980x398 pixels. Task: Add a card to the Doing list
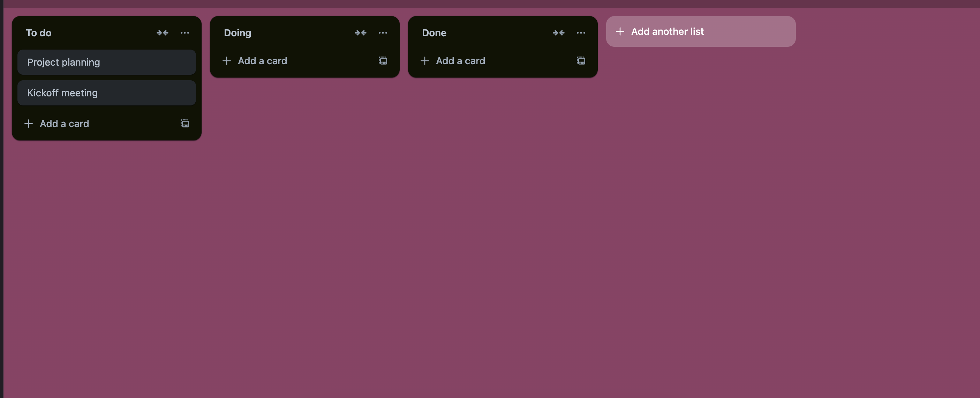pyautogui.click(x=294, y=60)
